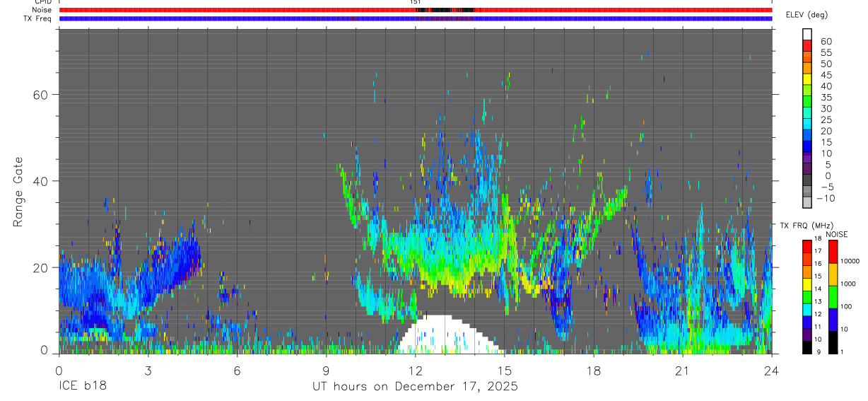Image resolution: width=868 pixels, height=401 pixels.
Task: Pick the yellow 14–15 MHz TX FRQ swatch
Action: (x=807, y=284)
